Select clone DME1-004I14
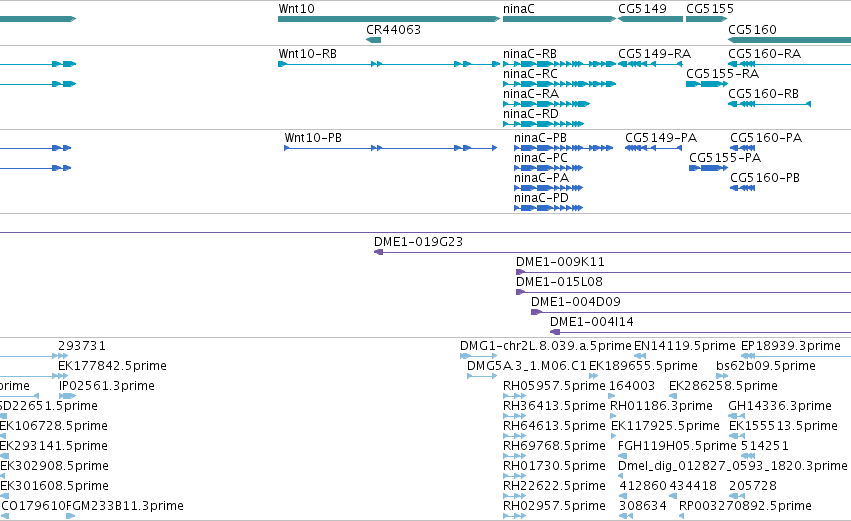This screenshot has height=521, width=851. click(700, 333)
